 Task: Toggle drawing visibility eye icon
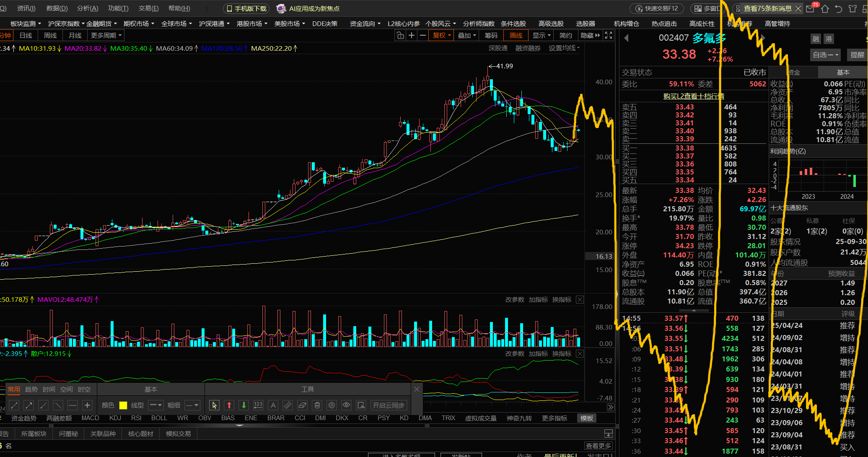click(346, 405)
